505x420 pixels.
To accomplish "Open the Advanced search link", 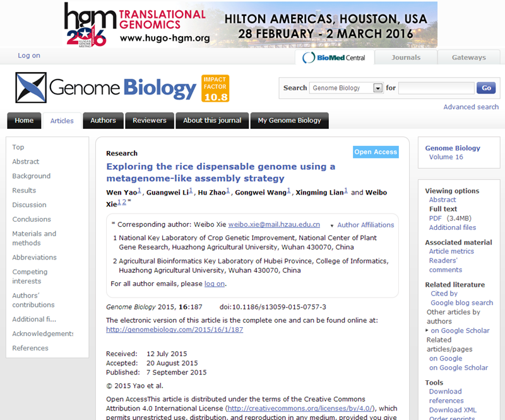I will click(x=471, y=107).
